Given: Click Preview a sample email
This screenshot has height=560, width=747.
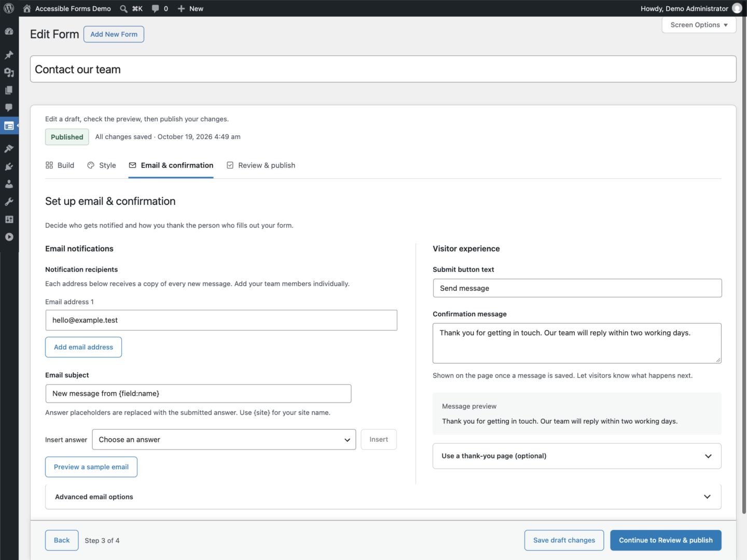Looking at the screenshot, I should point(91,467).
